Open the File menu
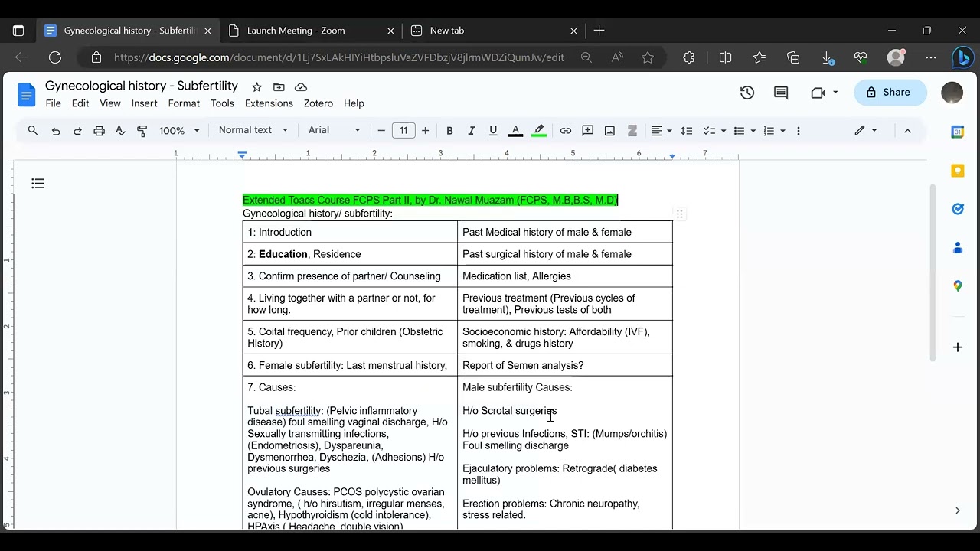The height and width of the screenshot is (551, 980). coord(54,103)
